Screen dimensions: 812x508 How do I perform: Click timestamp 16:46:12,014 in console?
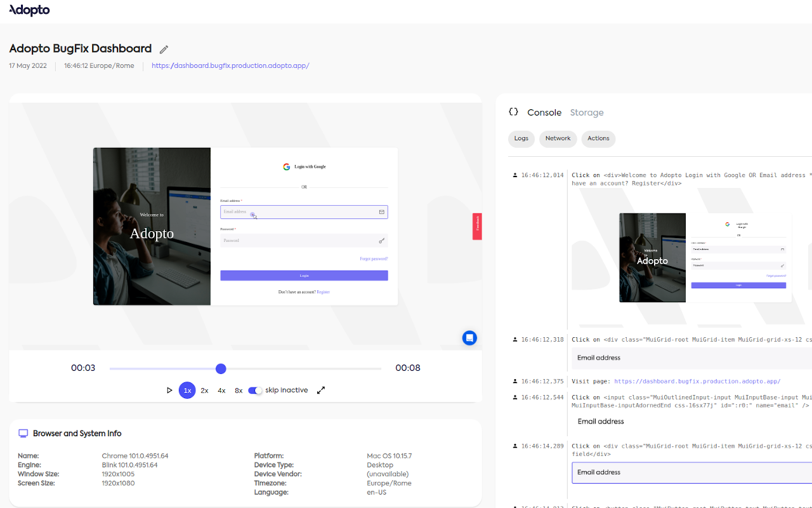[x=542, y=175]
